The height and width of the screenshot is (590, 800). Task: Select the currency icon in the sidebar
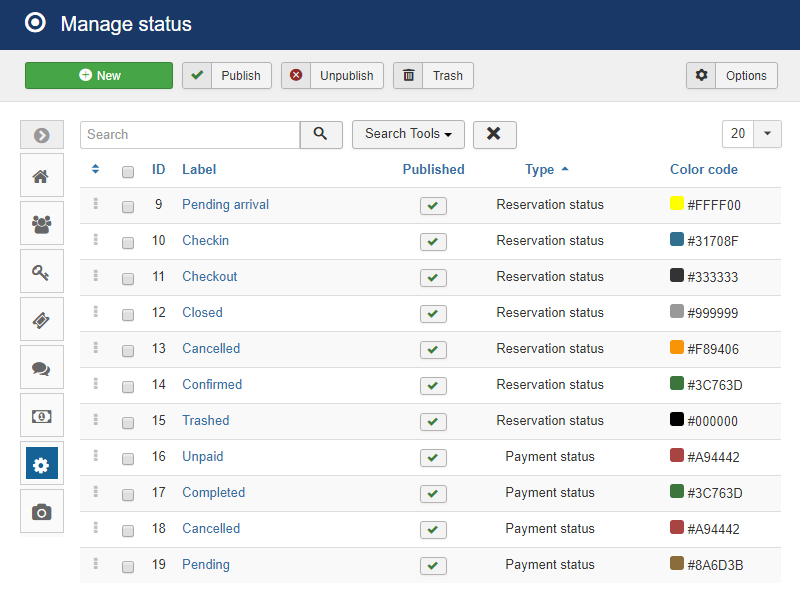coord(41,415)
